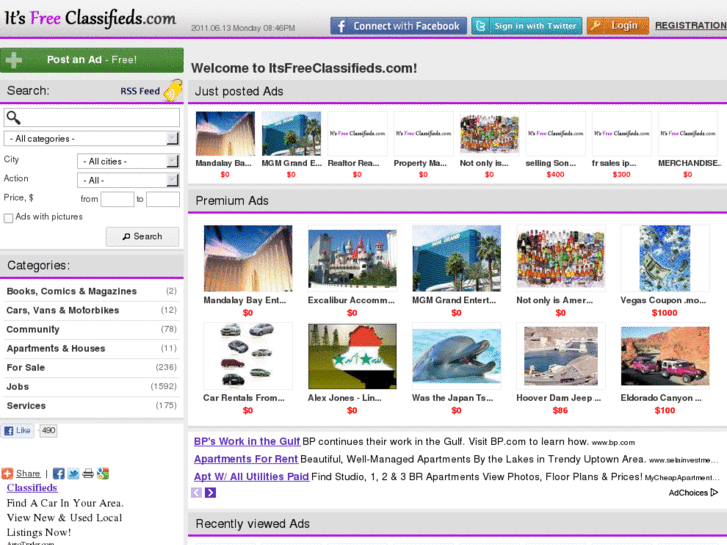The width and height of the screenshot is (727, 545).
Task: Open the fr sales ip... $300 ad thumbnail
Action: pyautogui.click(x=622, y=134)
